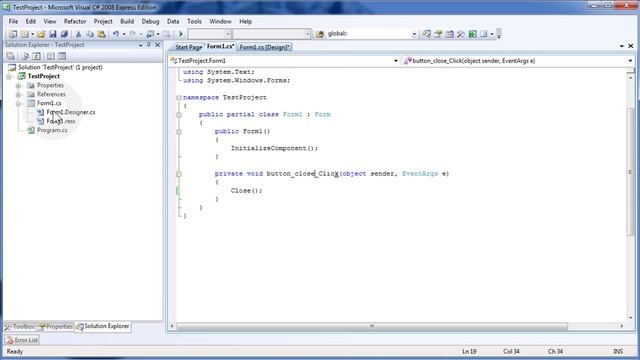
Task: Open the File menu
Action: tap(13, 21)
